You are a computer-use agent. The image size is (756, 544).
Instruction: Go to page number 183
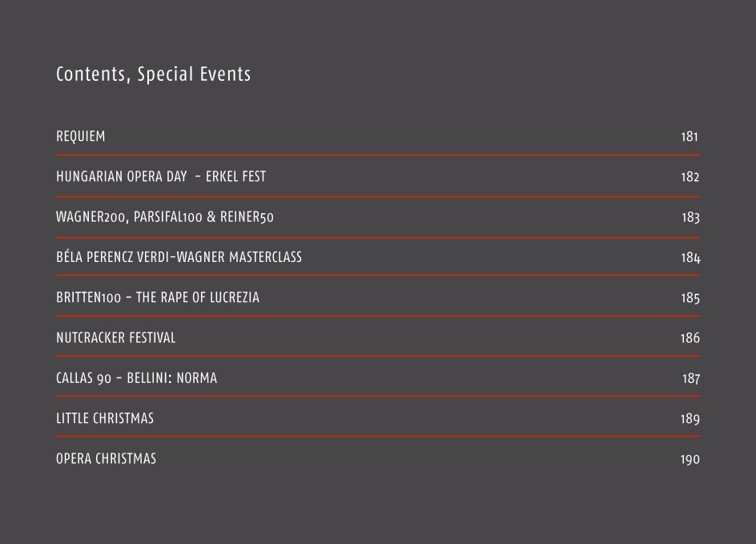pos(690,217)
